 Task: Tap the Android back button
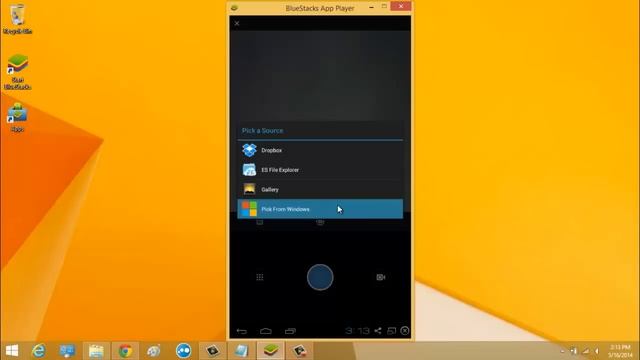242,331
